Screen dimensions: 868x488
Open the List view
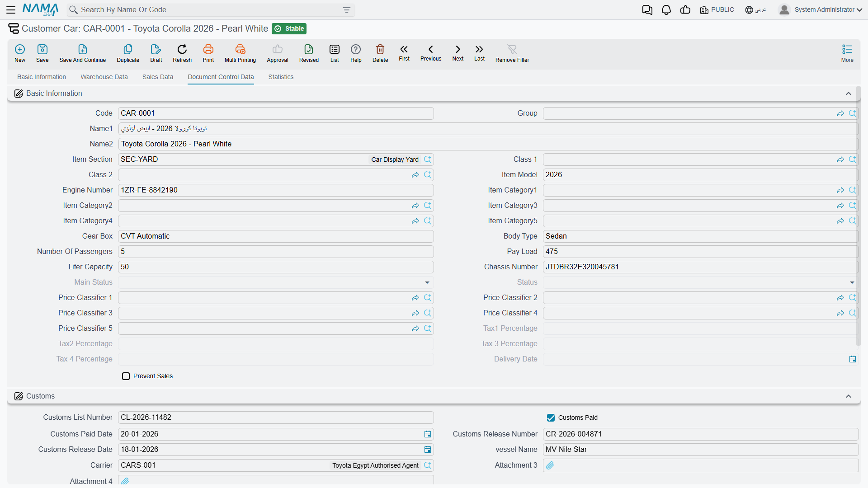click(x=335, y=53)
